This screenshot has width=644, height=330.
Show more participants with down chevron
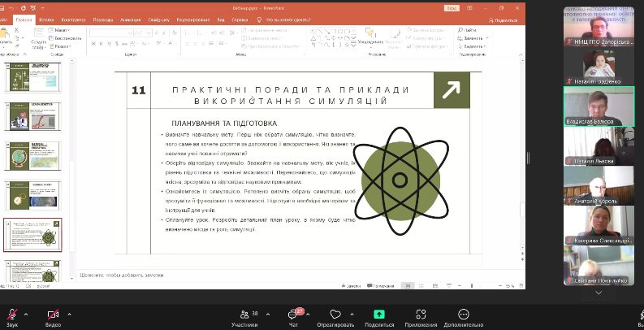599,293
